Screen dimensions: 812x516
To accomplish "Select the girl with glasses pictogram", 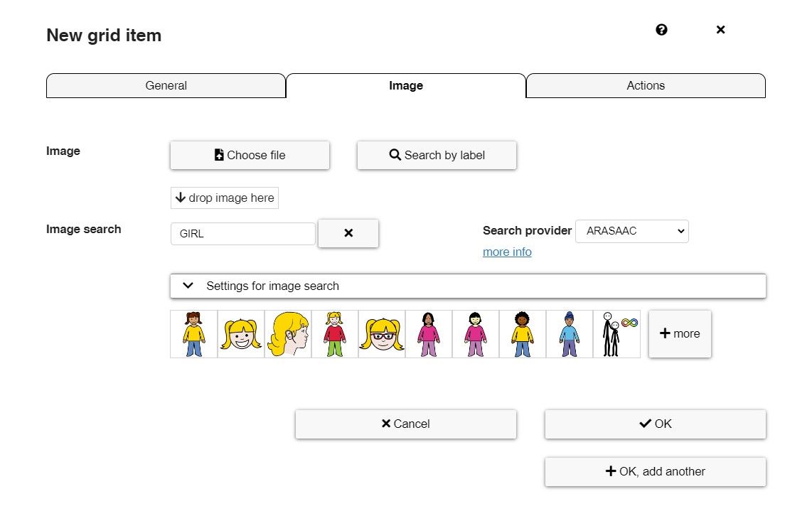I will tap(382, 333).
